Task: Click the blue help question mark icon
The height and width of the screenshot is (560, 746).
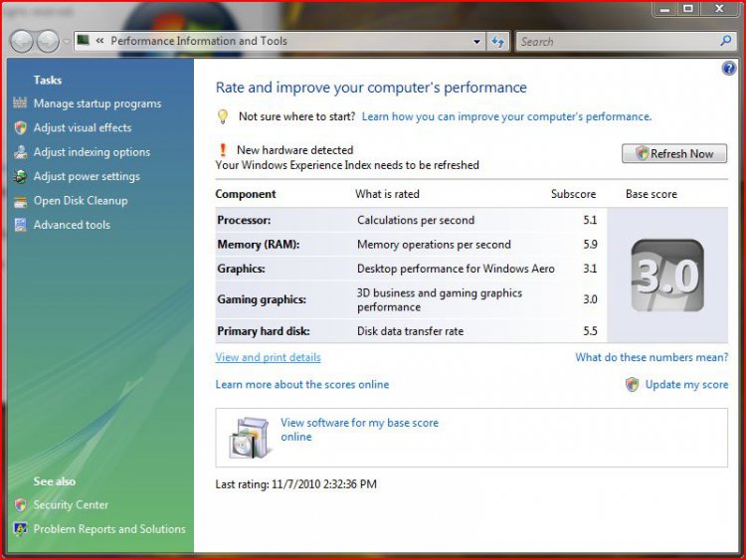Action: (x=728, y=69)
